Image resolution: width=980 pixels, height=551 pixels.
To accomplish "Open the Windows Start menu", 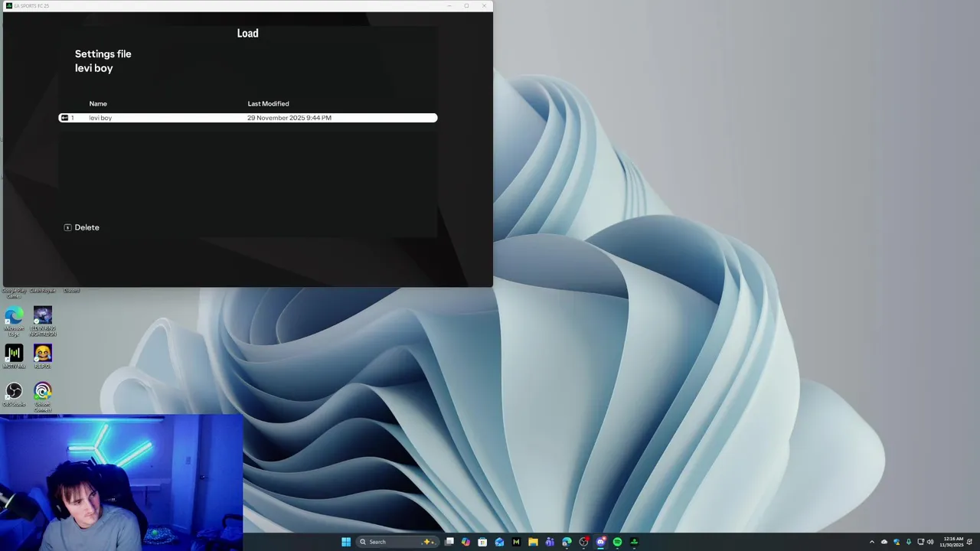I will pyautogui.click(x=346, y=542).
